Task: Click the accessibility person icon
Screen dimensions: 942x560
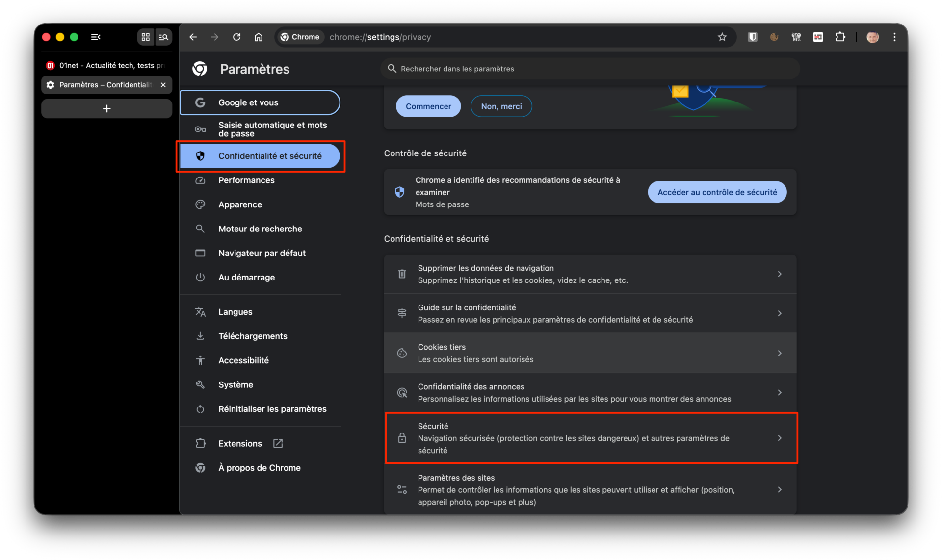Action: click(201, 360)
